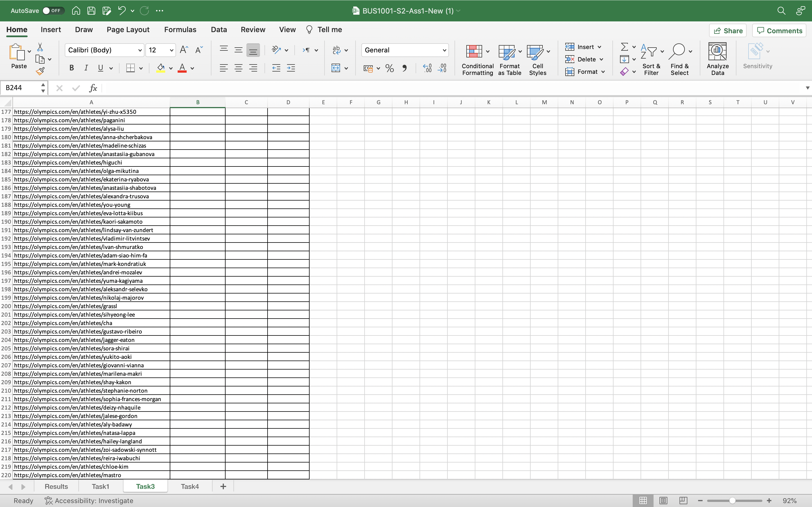Open Analyze Data tool
This screenshot has height=507, width=812.
click(x=717, y=59)
